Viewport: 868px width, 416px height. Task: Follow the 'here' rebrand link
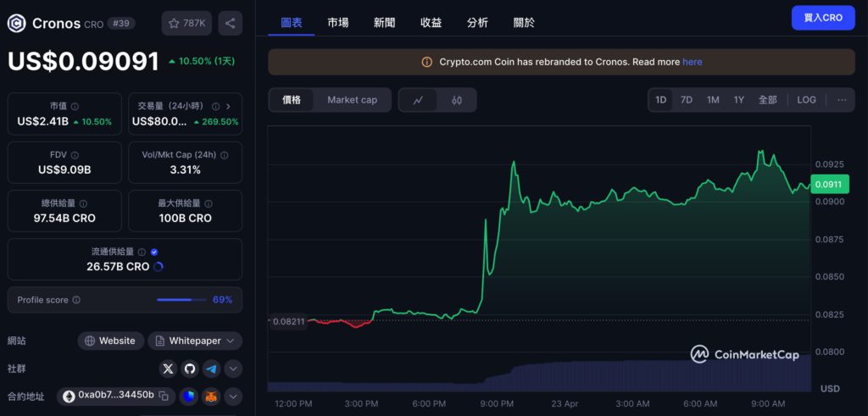point(692,62)
